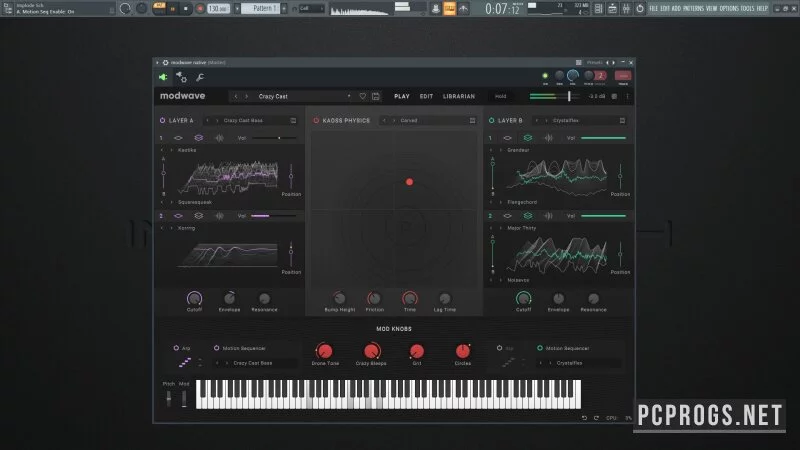Viewport: 800px width, 450px height.
Task: Open FL Studio PATTERNS menu
Action: (693, 9)
